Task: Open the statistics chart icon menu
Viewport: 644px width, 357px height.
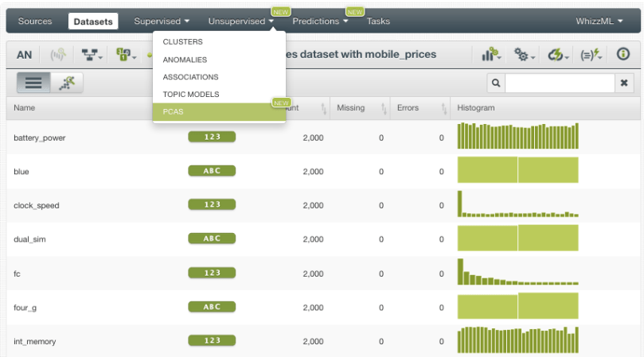Action: click(491, 55)
